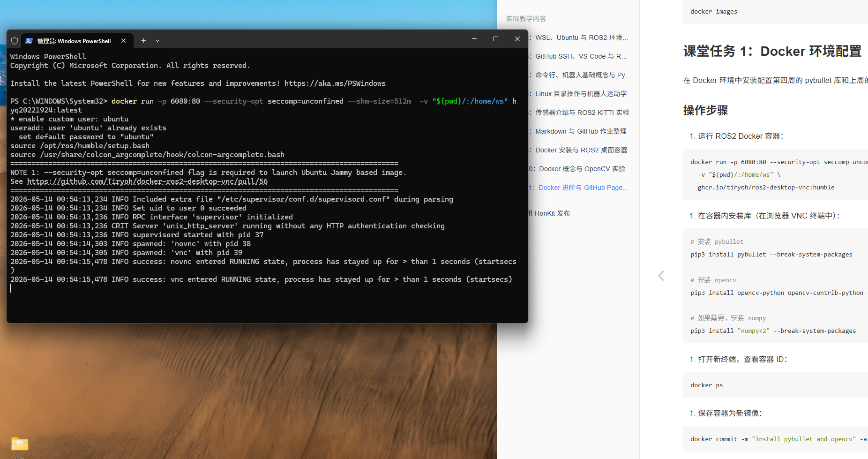
Task: Open the github.com docker-ros2-desktop-vnc pull link
Action: (147, 181)
